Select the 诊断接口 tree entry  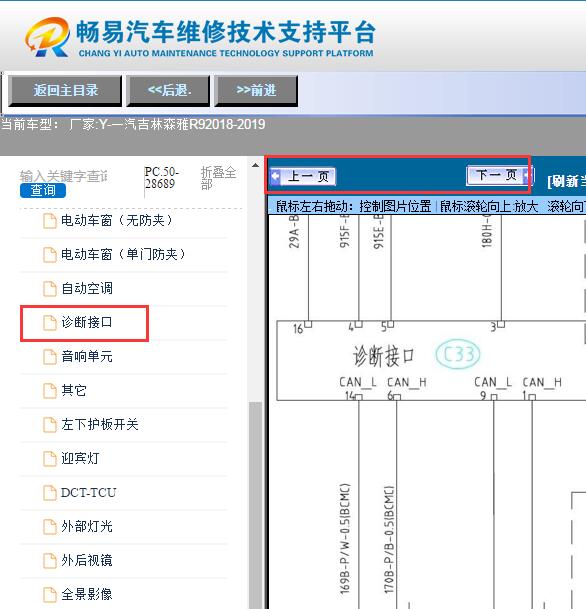87,322
